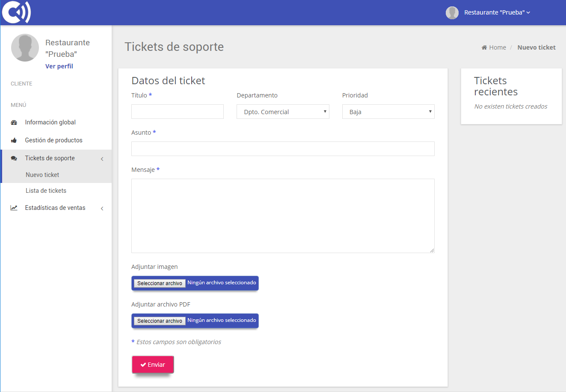Click Seleccionar archivo under Adjuntar archivo PDF

(159, 321)
